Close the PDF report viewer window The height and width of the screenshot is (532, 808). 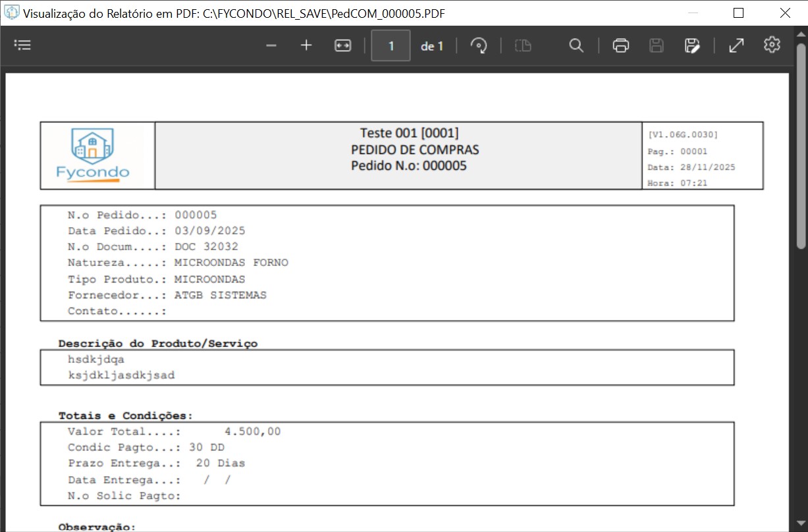[784, 13]
